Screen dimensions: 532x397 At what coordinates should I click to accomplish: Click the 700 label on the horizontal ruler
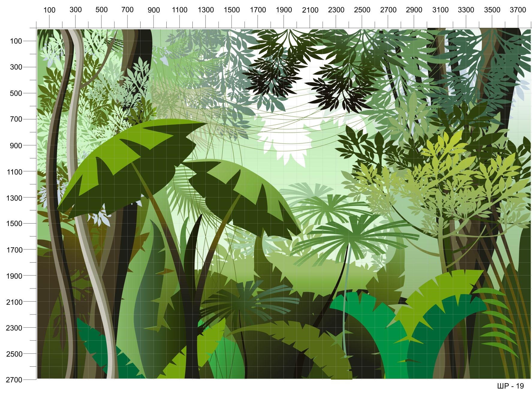coord(127,10)
